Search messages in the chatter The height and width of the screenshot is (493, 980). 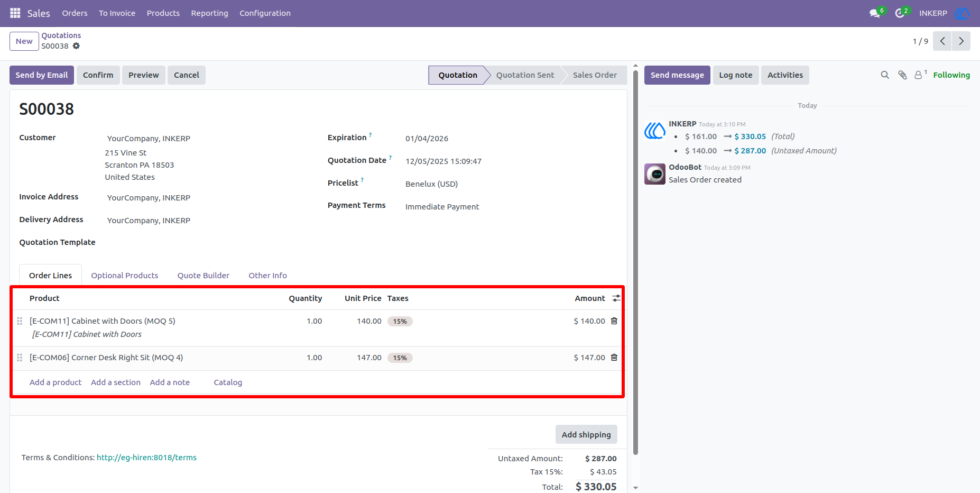pyautogui.click(x=885, y=75)
